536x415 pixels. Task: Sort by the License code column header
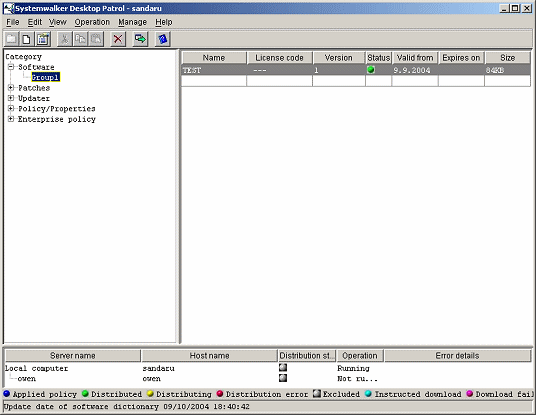tap(279, 58)
